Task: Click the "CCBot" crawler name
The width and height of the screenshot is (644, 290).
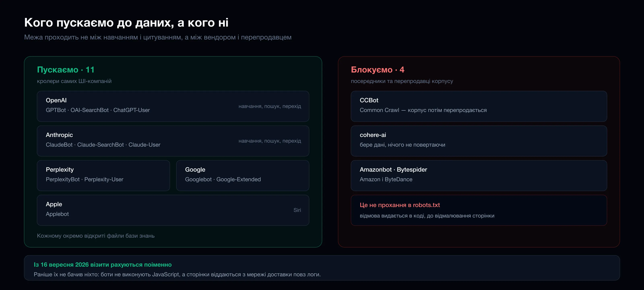Action: 369,100
